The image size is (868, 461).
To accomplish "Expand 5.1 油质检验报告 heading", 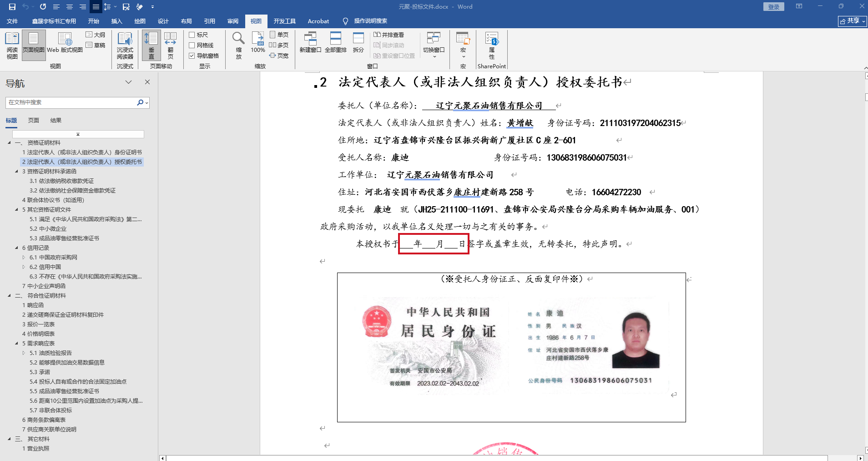I will tap(24, 353).
